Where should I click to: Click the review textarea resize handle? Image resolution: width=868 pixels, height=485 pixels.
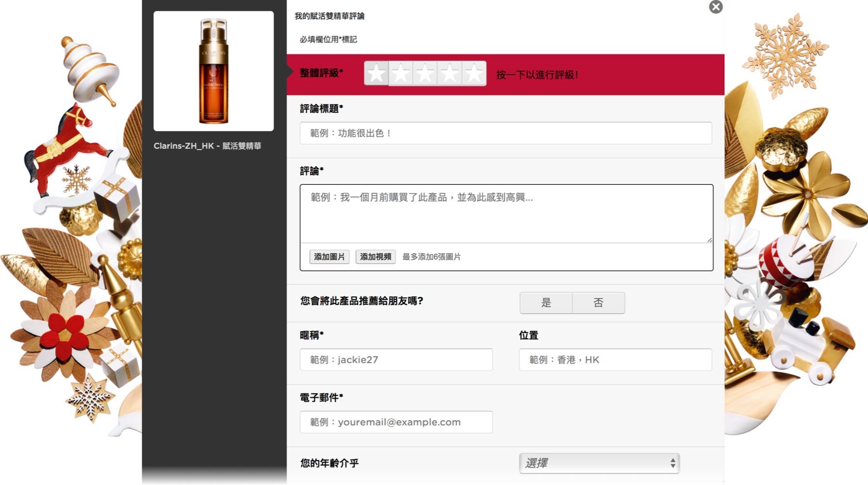pos(709,240)
